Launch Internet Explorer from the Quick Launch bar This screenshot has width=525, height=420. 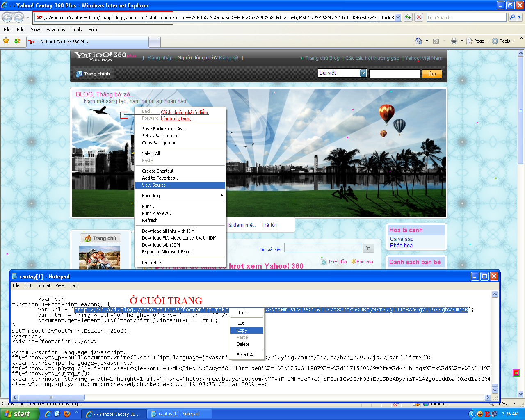point(48,414)
